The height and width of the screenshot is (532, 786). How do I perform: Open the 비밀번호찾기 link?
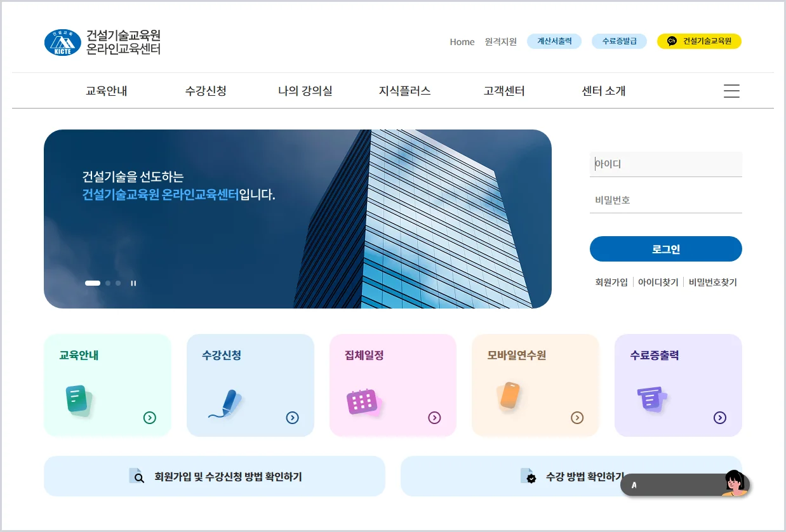coord(713,283)
